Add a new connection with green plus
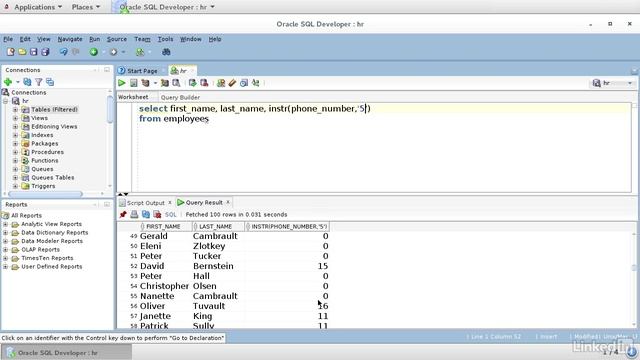 [8, 82]
